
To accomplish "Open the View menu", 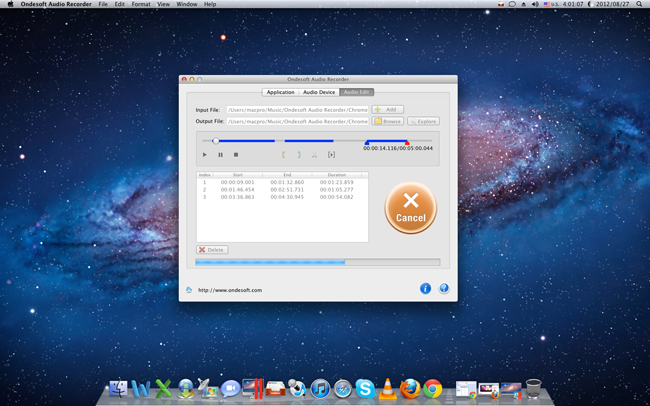I will tap(163, 4).
